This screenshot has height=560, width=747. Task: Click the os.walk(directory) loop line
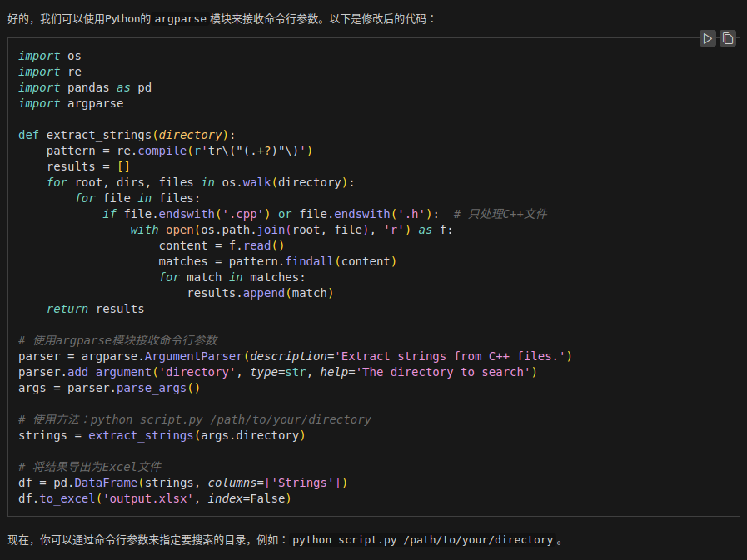(201, 182)
